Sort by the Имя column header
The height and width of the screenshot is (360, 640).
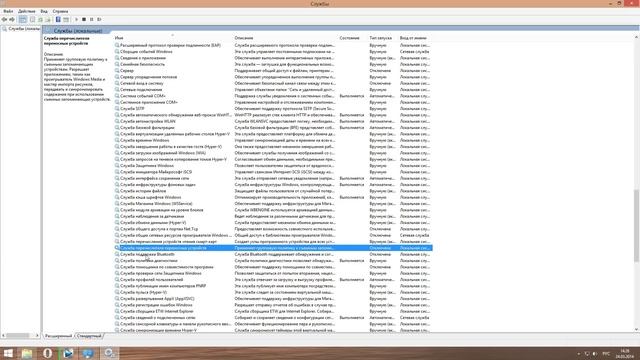click(173, 38)
